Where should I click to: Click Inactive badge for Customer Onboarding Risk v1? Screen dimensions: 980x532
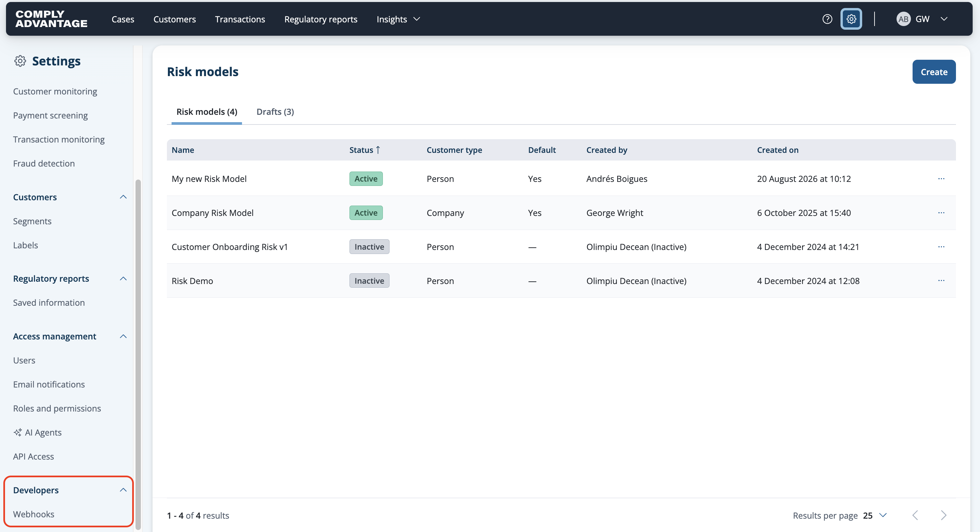pyautogui.click(x=370, y=247)
